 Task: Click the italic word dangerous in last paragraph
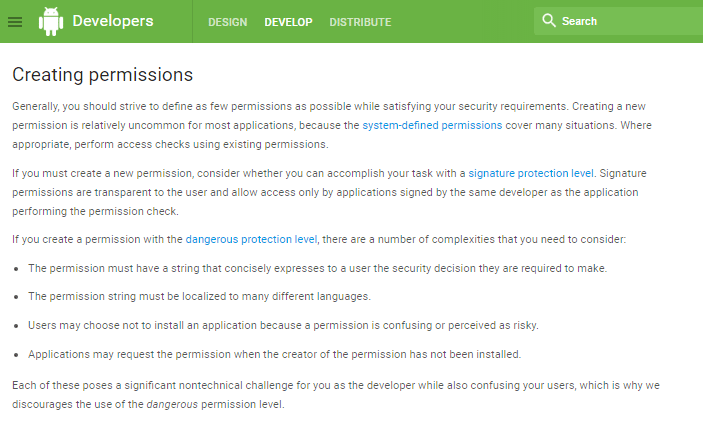172,404
